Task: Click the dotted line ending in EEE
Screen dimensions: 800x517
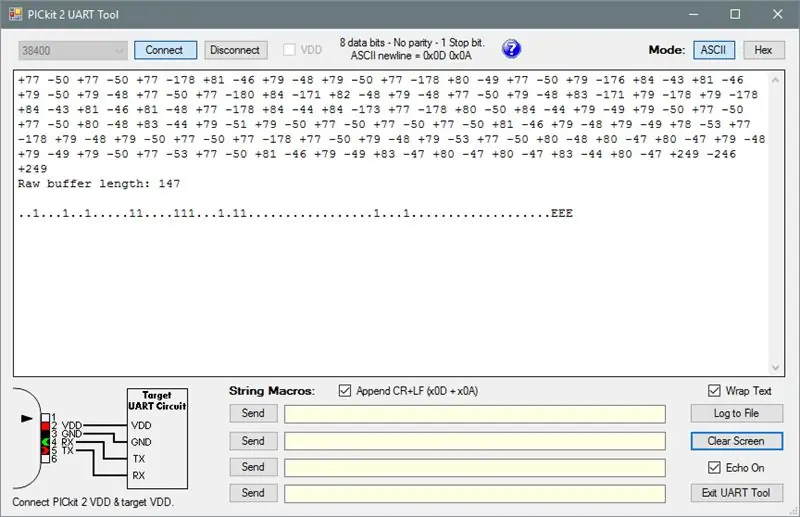Action: (295, 213)
